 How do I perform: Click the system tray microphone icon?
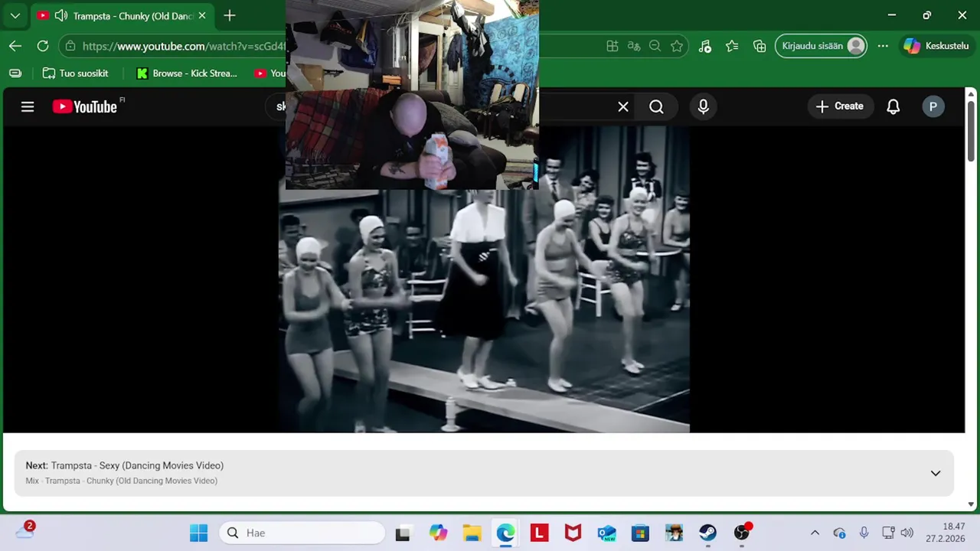[864, 533]
